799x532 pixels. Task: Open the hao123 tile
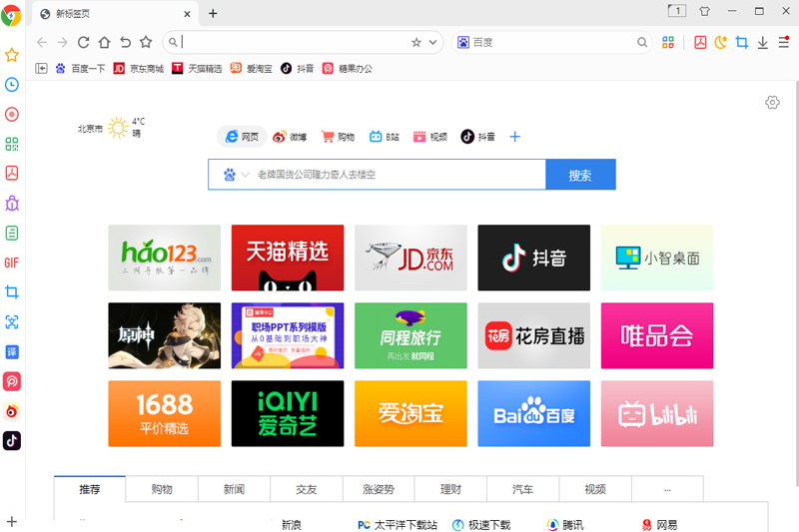tap(165, 258)
